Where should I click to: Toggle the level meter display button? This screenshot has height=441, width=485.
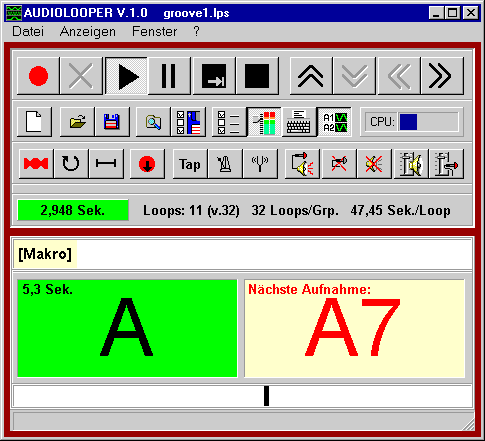click(x=264, y=122)
